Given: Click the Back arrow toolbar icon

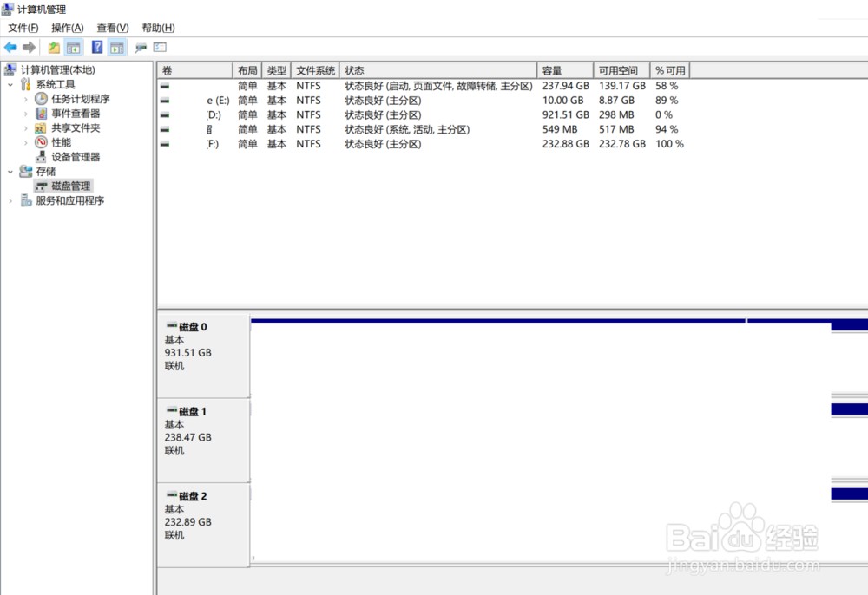Looking at the screenshot, I should [10, 48].
